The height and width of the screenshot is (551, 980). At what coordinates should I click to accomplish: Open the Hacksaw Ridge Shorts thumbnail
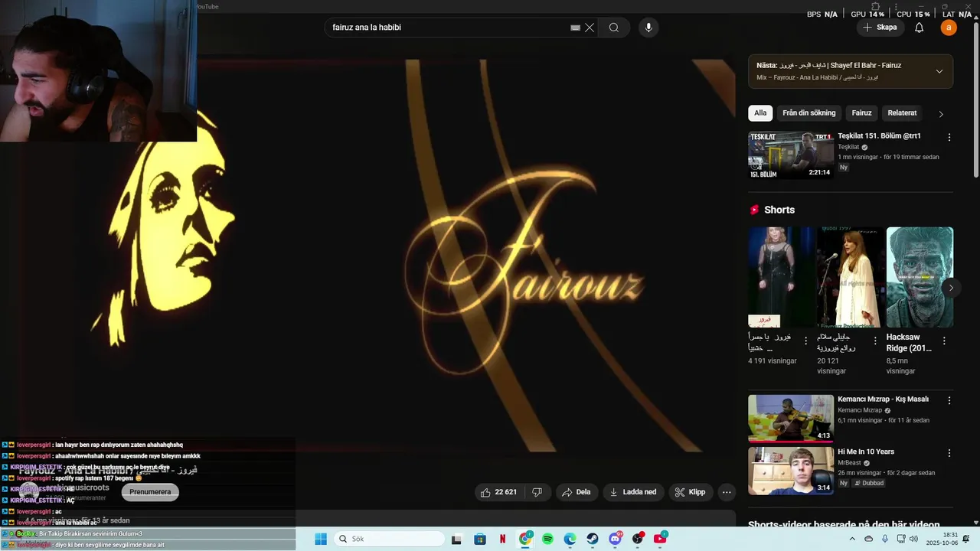pos(920,277)
